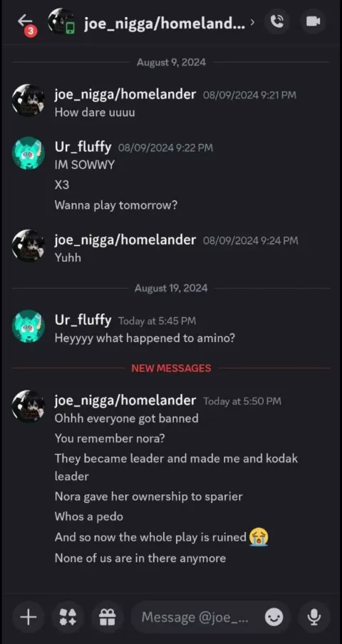
Task: Open the emoji picker
Action: pos(274,617)
